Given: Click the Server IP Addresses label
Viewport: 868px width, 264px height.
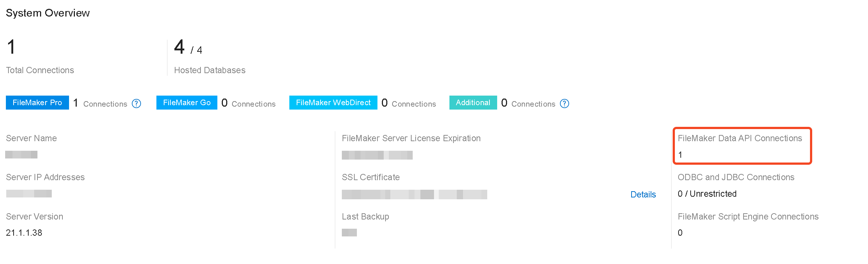Looking at the screenshot, I should click(45, 177).
